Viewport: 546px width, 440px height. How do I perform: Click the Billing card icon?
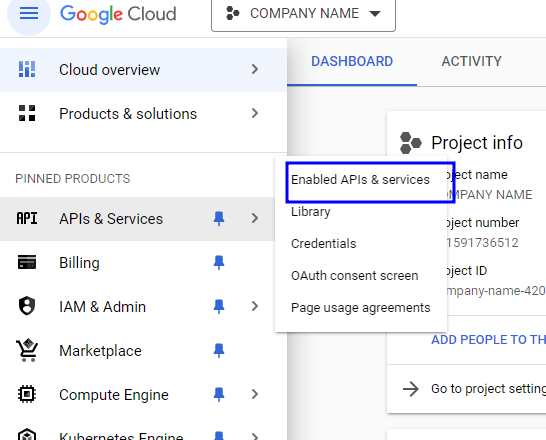point(27,262)
